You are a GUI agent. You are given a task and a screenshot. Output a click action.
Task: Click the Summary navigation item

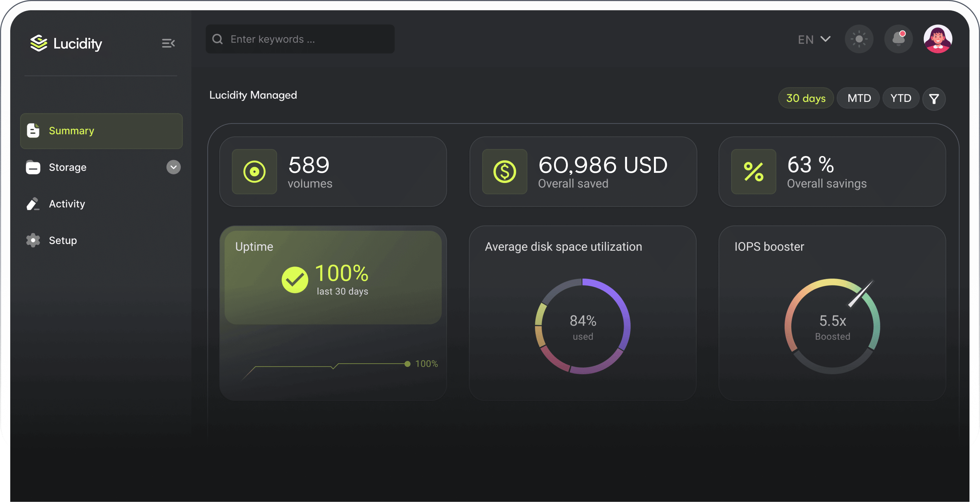[x=71, y=130]
